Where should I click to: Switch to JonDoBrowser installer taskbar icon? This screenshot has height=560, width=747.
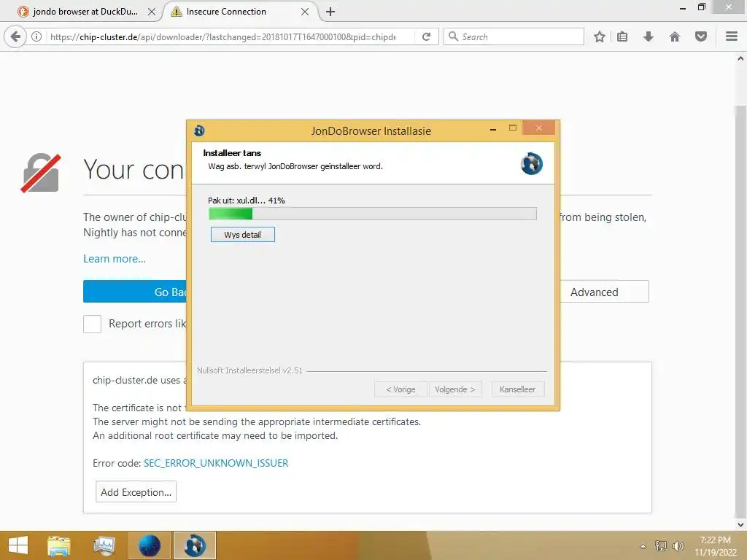[x=195, y=545]
